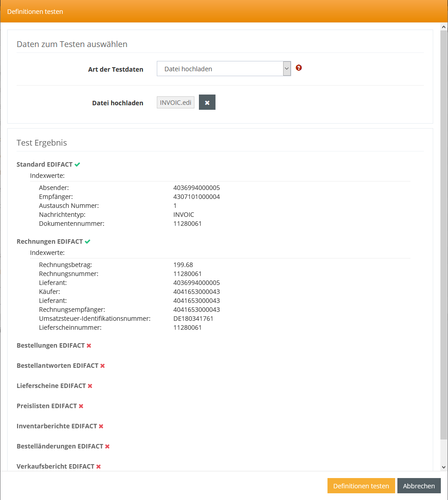The width and height of the screenshot is (448, 500).
Task: Click red X next to Bestellantworten EDIFACT
Action: pos(103,366)
